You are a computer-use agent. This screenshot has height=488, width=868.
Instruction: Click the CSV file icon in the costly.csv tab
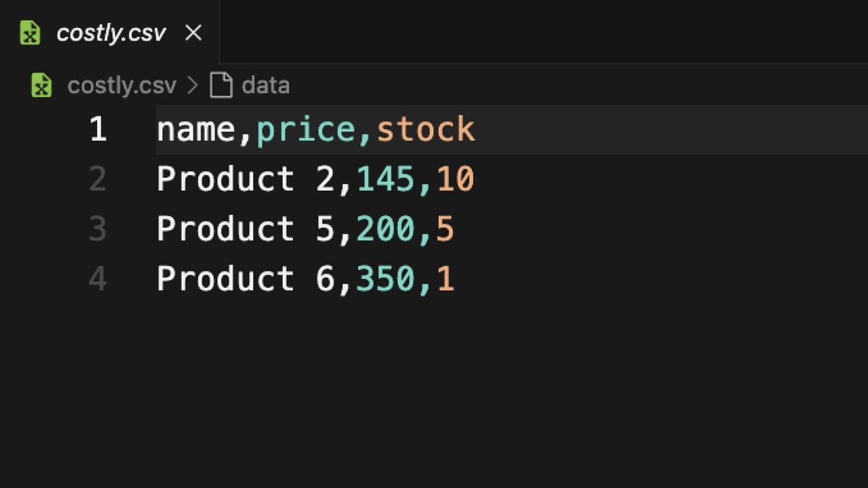[x=30, y=33]
